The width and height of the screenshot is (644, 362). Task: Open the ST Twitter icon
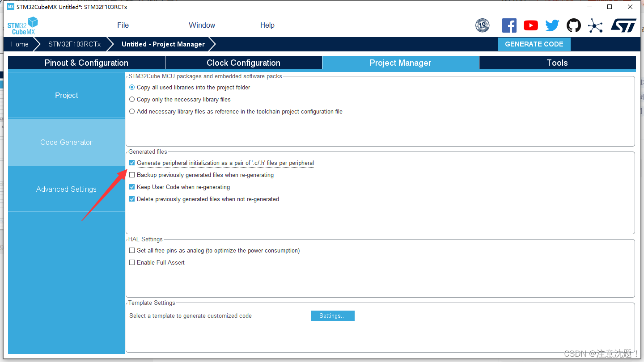pos(552,25)
